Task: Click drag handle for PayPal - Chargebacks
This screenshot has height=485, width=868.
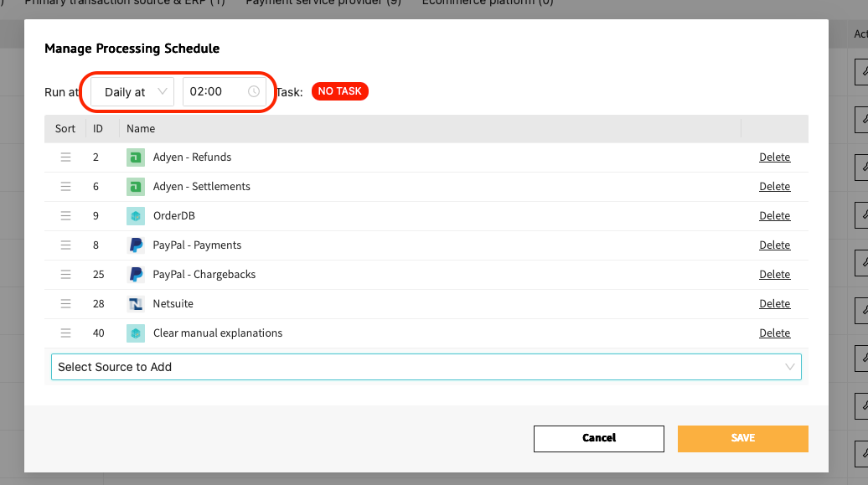Action: pyautogui.click(x=65, y=275)
